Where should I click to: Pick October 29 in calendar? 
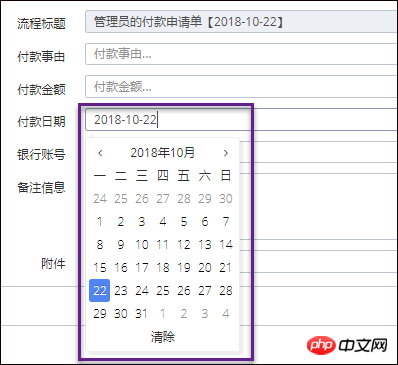click(x=100, y=314)
